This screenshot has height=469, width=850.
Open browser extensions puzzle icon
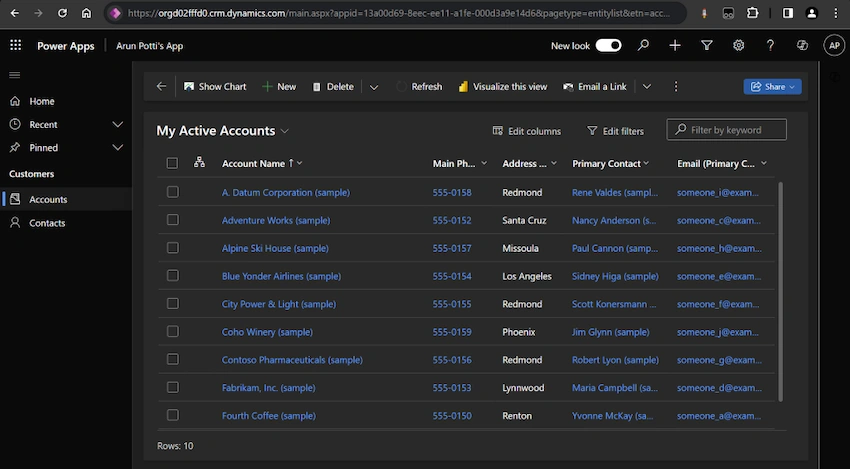pos(752,14)
